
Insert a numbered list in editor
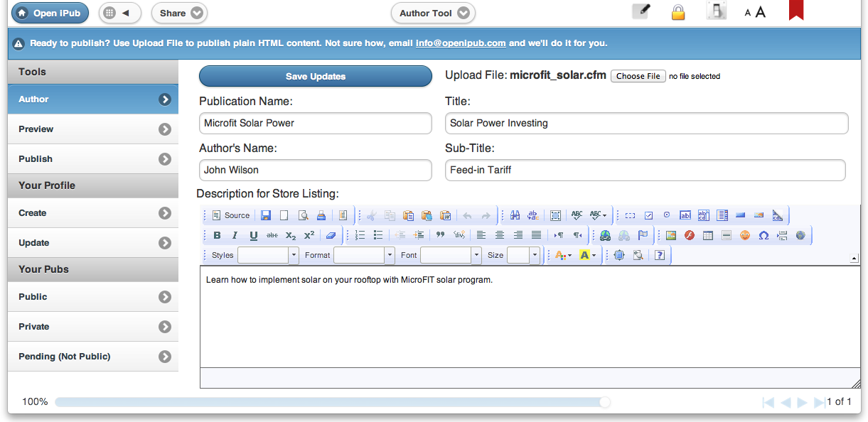coord(360,235)
